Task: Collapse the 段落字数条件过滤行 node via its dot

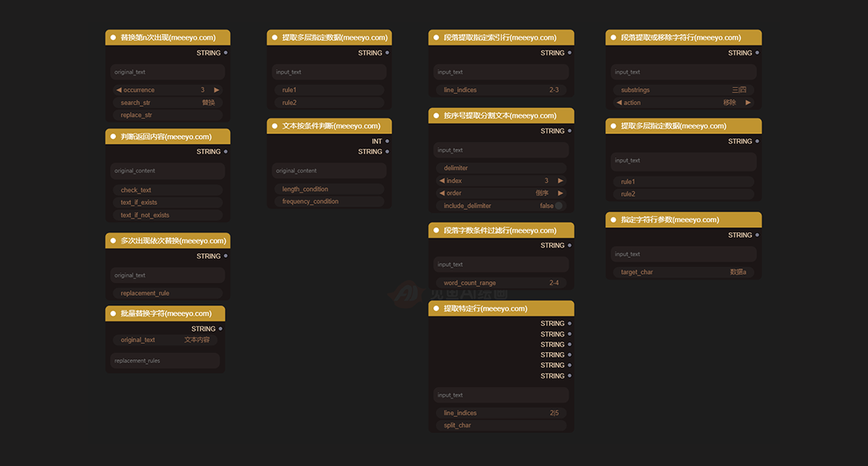Action: point(436,231)
